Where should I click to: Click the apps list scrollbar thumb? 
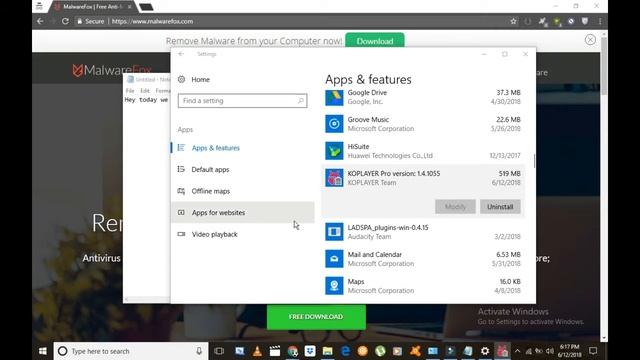coord(534,160)
